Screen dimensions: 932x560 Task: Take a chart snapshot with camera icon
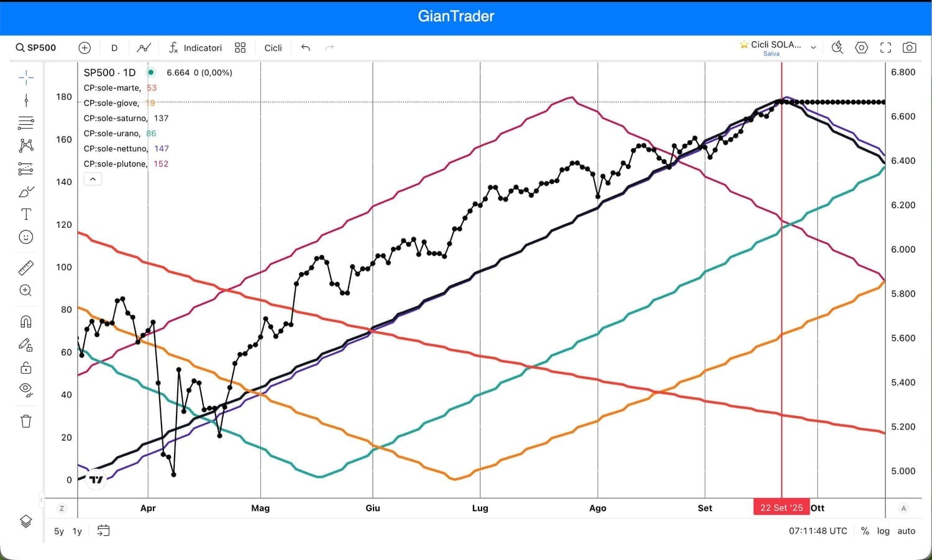[910, 48]
